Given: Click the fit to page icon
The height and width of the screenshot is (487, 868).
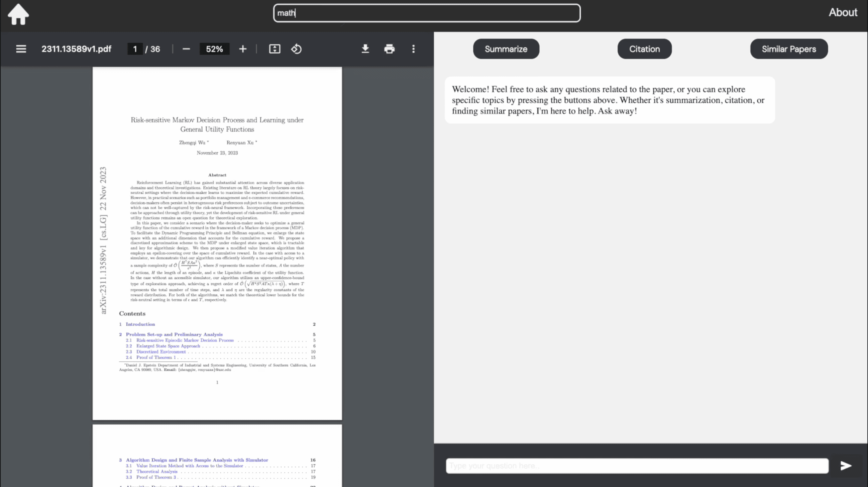Looking at the screenshot, I should [x=274, y=49].
